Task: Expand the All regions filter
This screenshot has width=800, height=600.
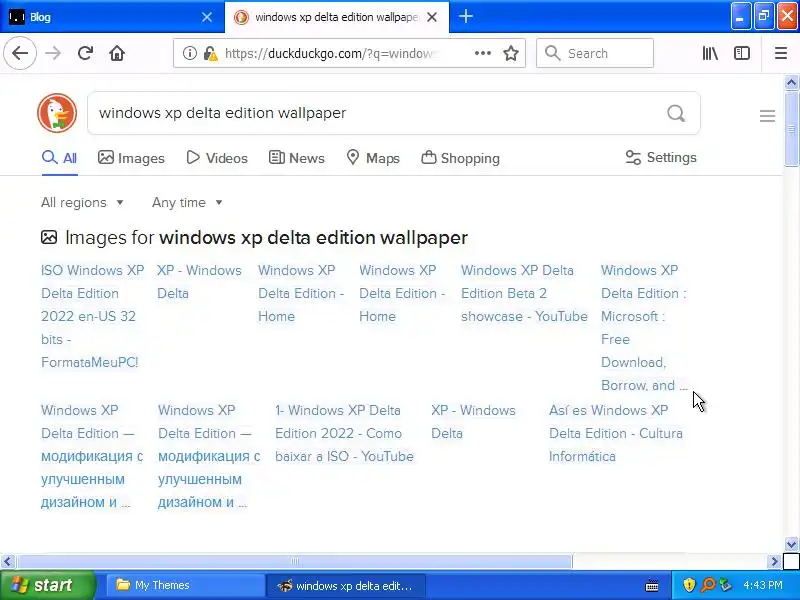Action: (82, 203)
